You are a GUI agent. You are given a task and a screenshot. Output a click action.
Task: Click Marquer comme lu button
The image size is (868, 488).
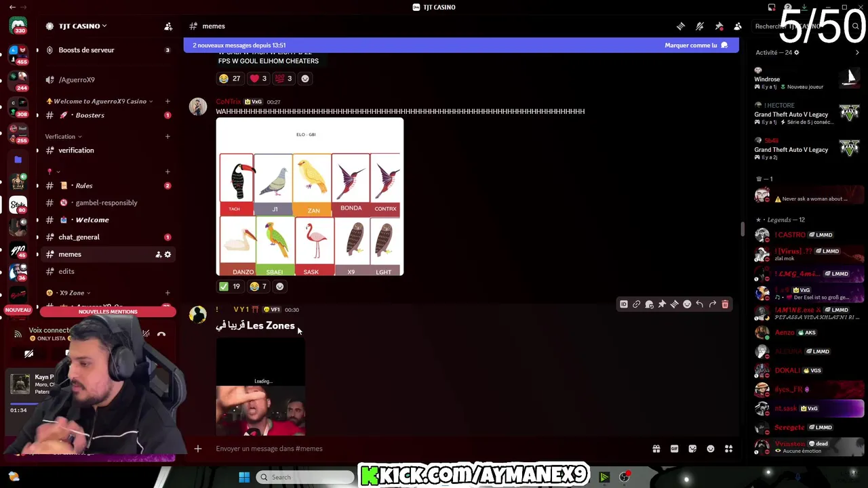[x=696, y=45]
